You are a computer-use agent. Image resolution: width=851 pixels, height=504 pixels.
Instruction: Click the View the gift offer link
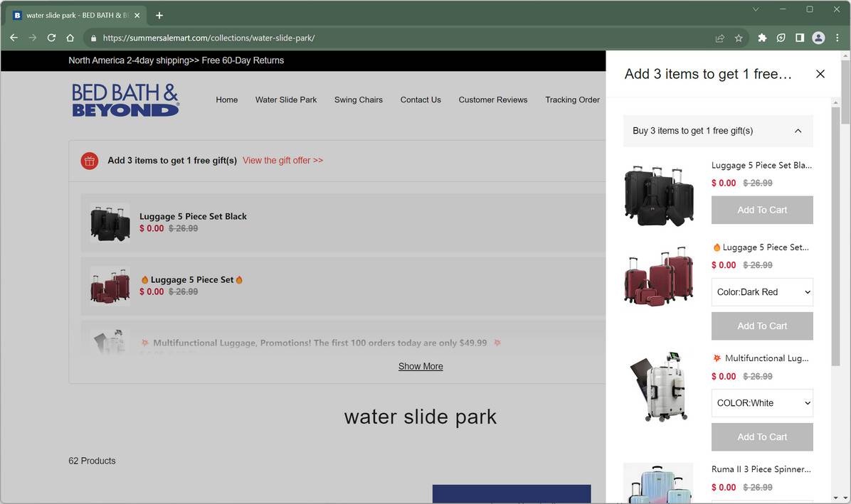click(x=282, y=161)
